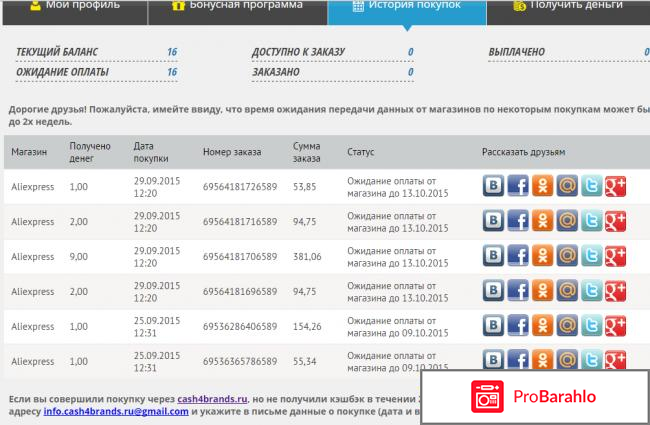This screenshot has height=425, width=650.
Task: Share order 69564181696589 on Twitter
Action: [591, 291]
